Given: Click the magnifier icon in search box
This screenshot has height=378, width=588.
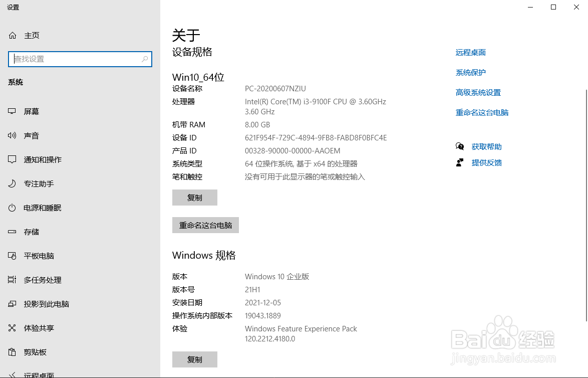Looking at the screenshot, I should point(145,59).
